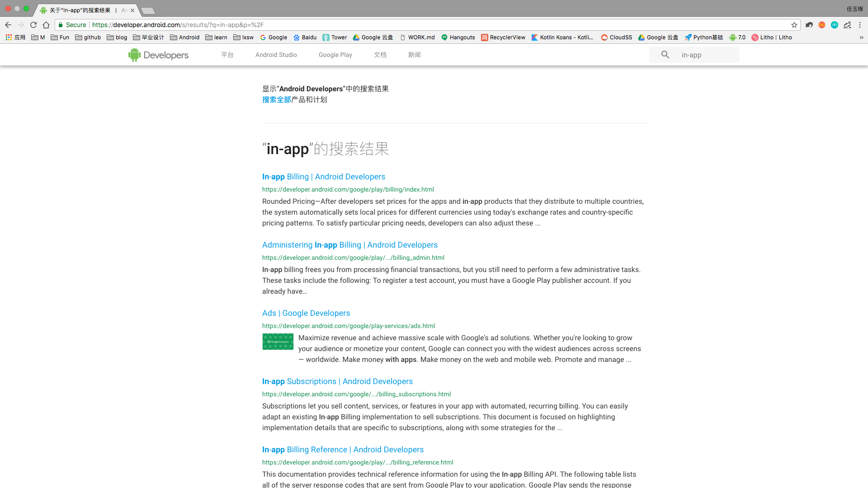
Task: Select Tower bookmark in bookmarks bar
Action: click(335, 37)
